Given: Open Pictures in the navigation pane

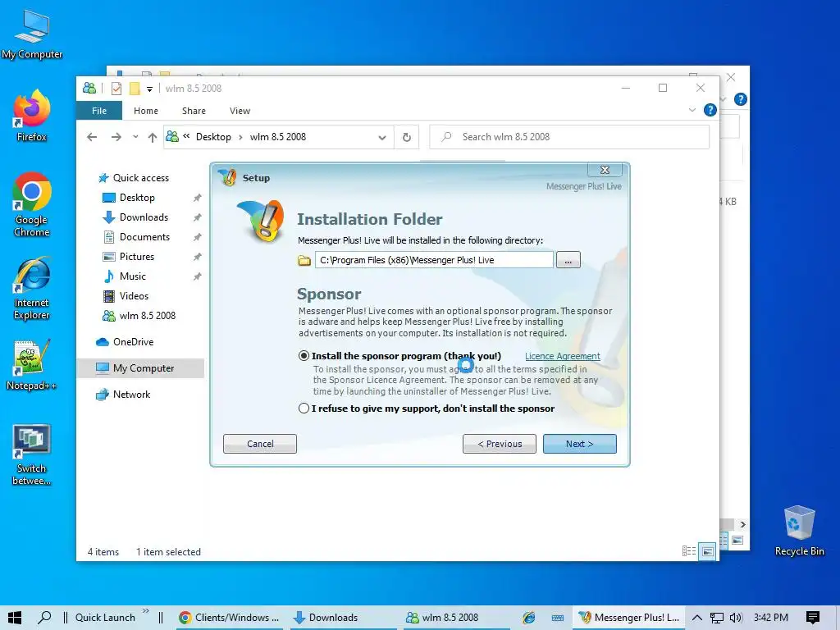Looking at the screenshot, I should (x=137, y=257).
